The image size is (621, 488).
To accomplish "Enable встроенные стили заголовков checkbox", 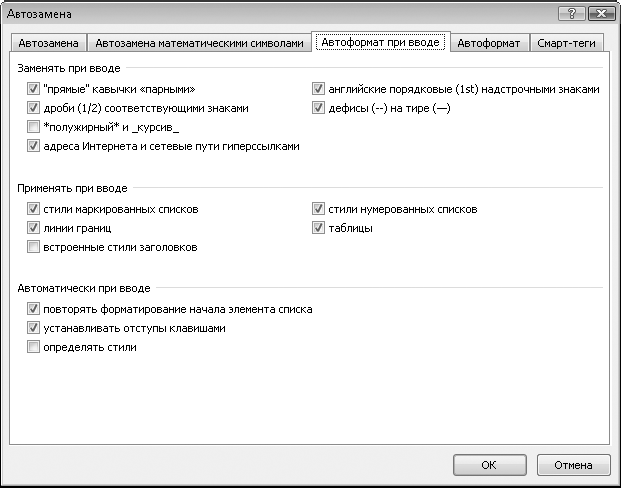I will (x=33, y=247).
